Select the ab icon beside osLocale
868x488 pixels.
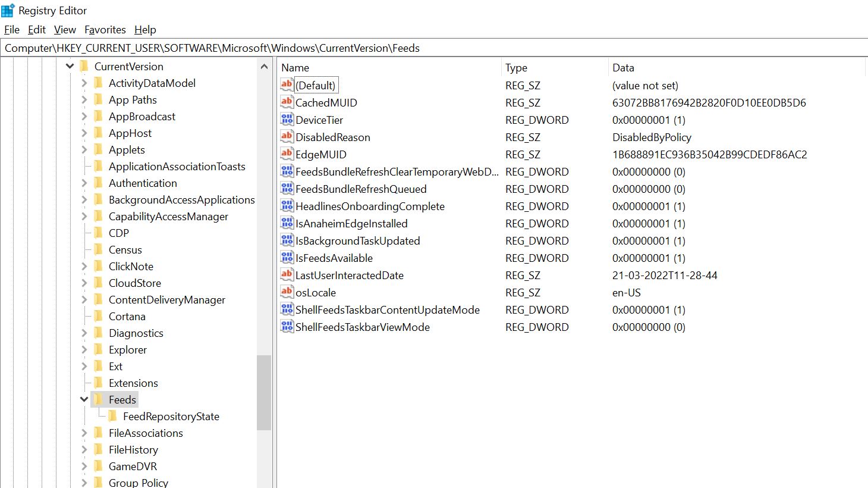pyautogui.click(x=286, y=292)
